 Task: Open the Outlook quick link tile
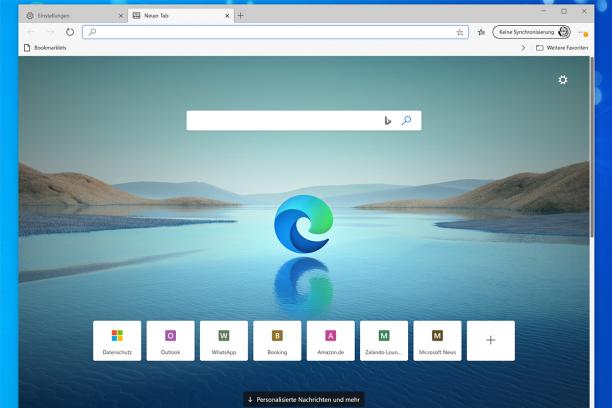pyautogui.click(x=171, y=341)
